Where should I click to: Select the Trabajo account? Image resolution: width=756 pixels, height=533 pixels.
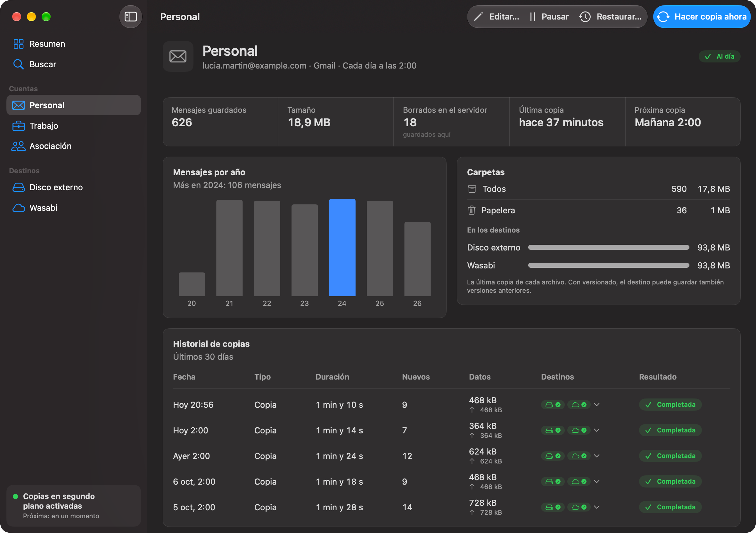73,126
